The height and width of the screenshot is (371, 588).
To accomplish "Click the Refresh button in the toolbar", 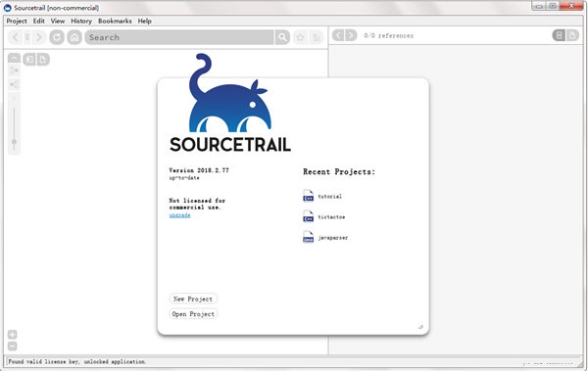I will pyautogui.click(x=57, y=37).
